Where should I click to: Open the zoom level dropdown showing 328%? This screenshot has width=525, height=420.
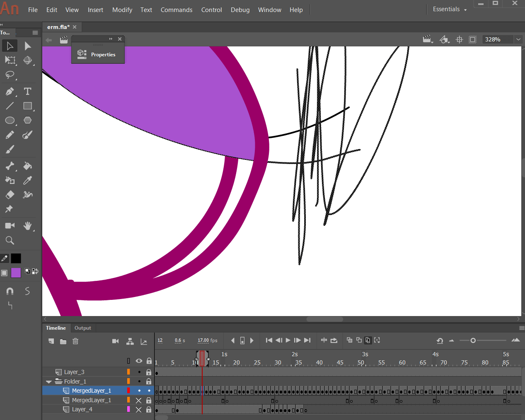[518, 39]
